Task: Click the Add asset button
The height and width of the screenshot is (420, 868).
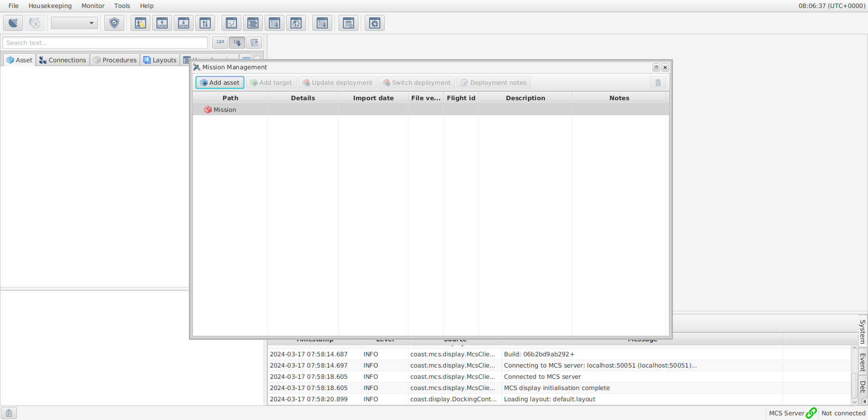Action: 220,82
